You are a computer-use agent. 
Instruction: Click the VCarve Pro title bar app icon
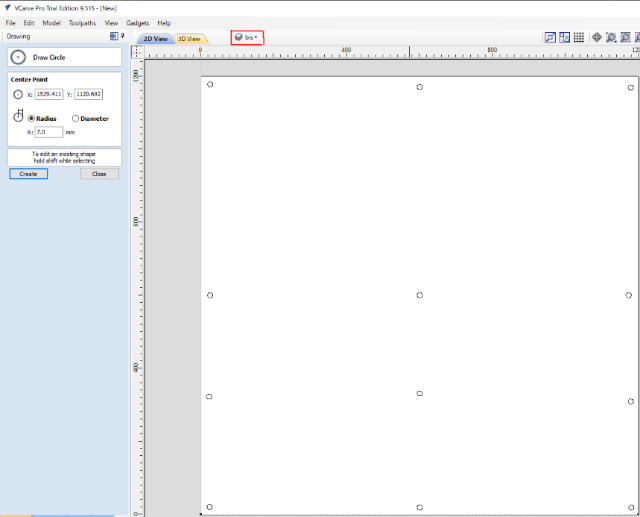click(x=7, y=8)
